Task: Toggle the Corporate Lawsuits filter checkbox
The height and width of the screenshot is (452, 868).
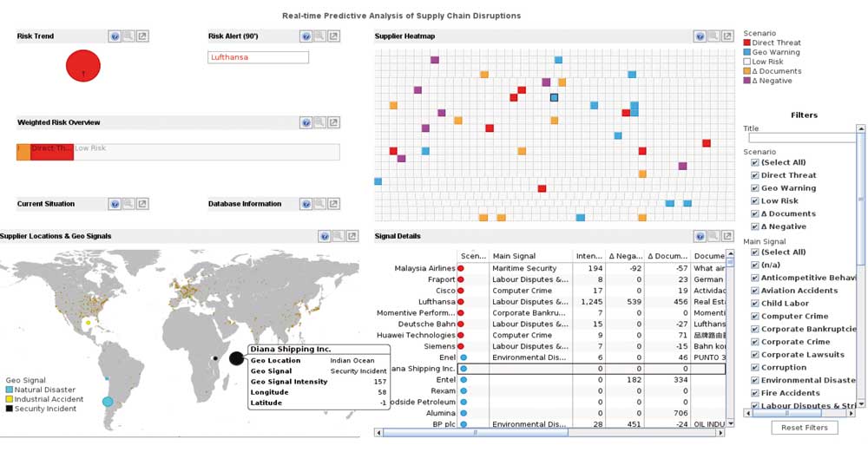Action: 754,355
